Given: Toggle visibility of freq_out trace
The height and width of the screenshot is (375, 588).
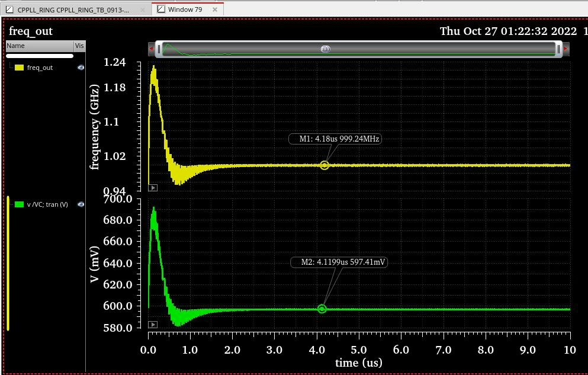Looking at the screenshot, I should point(81,68).
